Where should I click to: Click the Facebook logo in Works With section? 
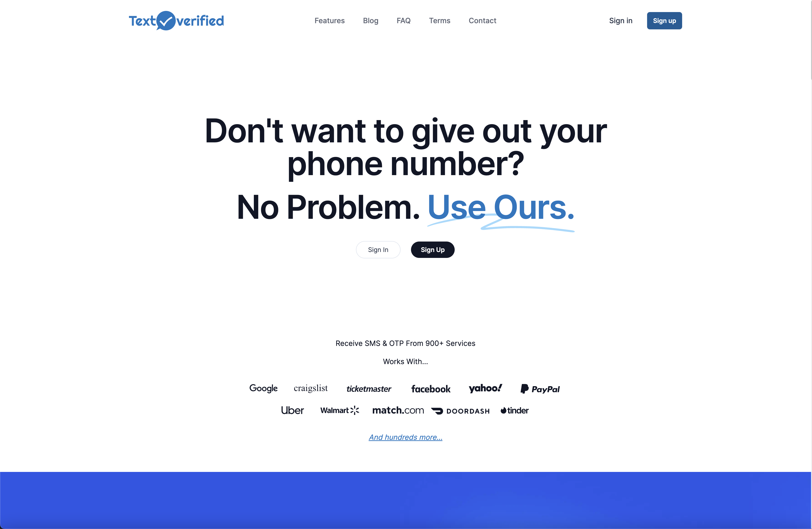[430, 389]
